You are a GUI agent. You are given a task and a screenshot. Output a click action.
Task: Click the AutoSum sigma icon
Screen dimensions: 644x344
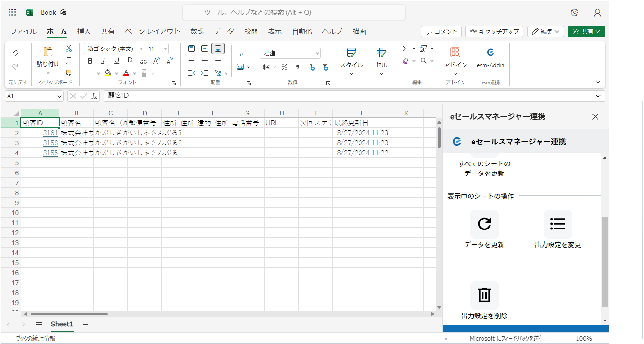[x=405, y=48]
